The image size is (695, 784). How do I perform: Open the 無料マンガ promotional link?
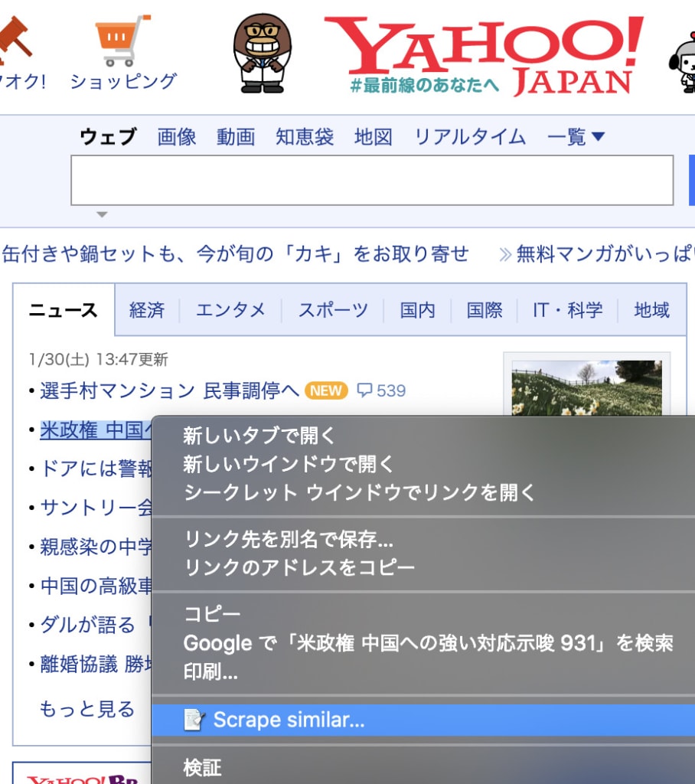(x=605, y=254)
